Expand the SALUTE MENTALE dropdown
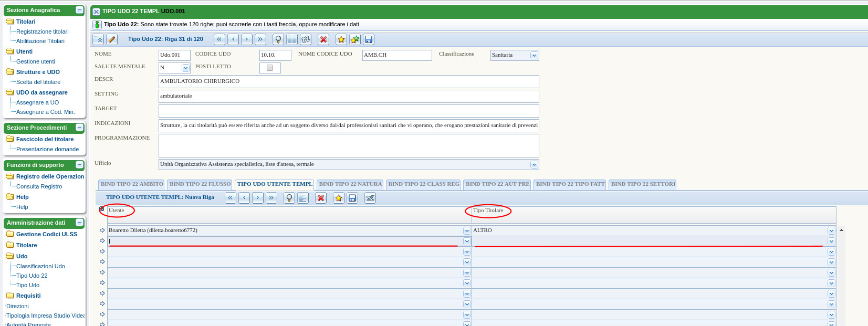The width and height of the screenshot is (868, 326). 185,68
